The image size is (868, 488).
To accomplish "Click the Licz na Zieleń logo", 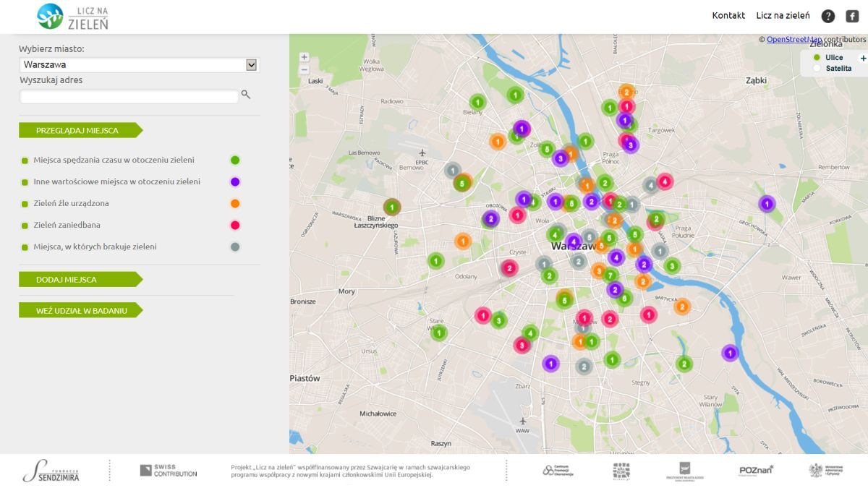I will click(72, 16).
